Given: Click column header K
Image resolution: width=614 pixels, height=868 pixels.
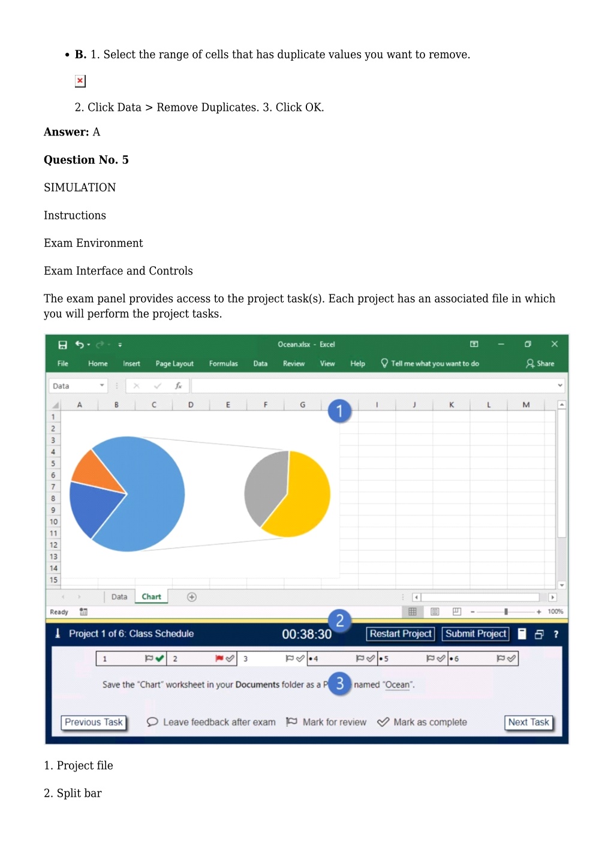Looking at the screenshot, I should [x=452, y=405].
